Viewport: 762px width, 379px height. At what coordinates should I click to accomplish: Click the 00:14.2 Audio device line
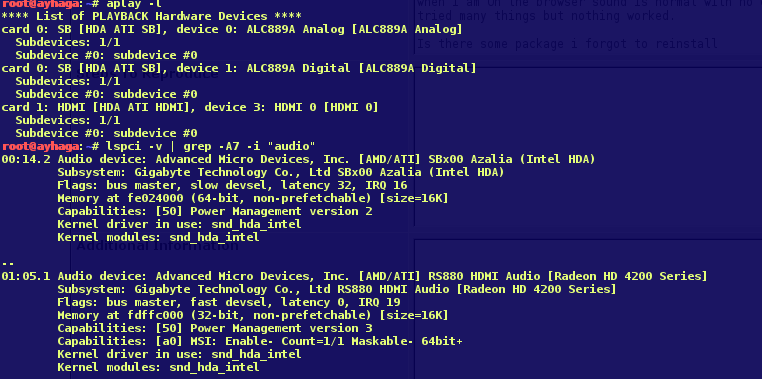click(x=298, y=159)
